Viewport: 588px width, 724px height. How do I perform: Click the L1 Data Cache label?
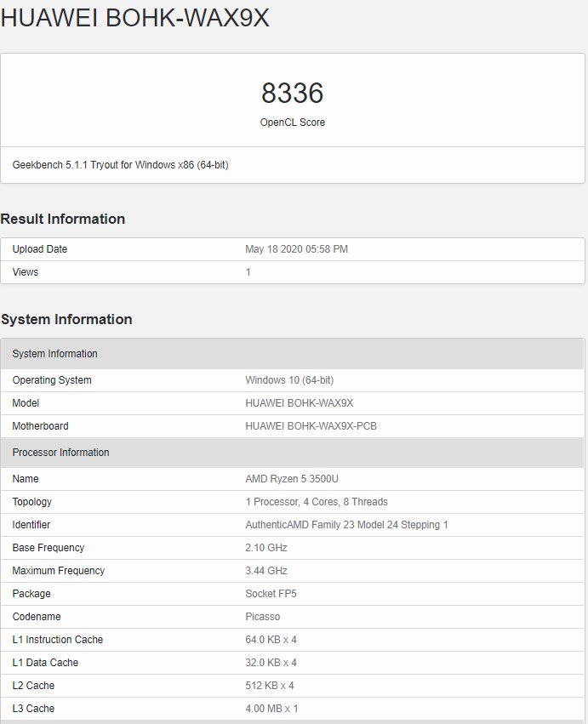pos(45,663)
